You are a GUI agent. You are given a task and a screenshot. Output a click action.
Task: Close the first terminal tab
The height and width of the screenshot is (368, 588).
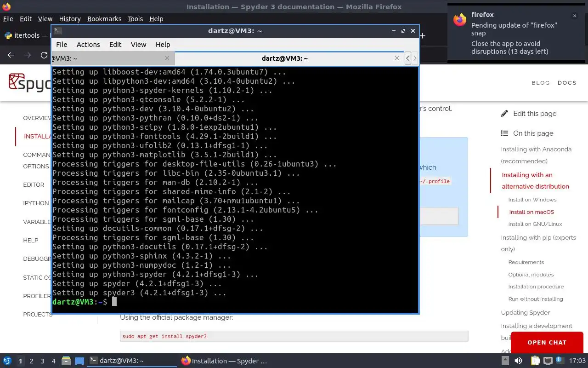[x=167, y=58]
